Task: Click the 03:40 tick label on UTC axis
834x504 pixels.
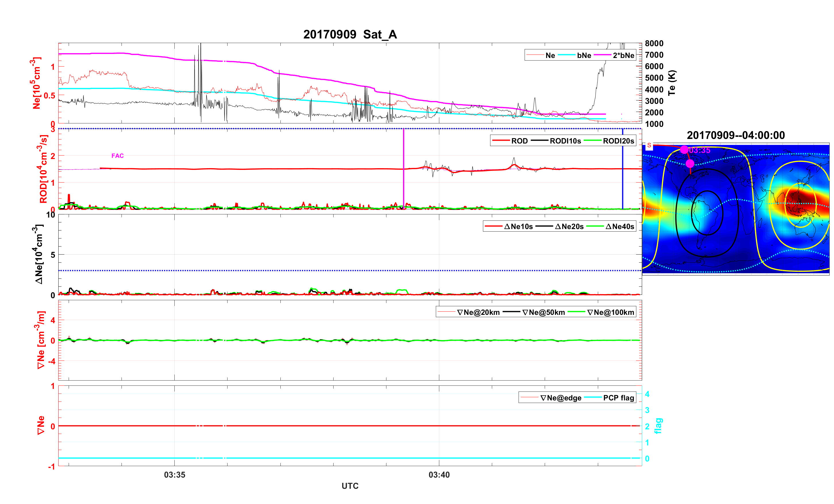Action: pos(439,475)
